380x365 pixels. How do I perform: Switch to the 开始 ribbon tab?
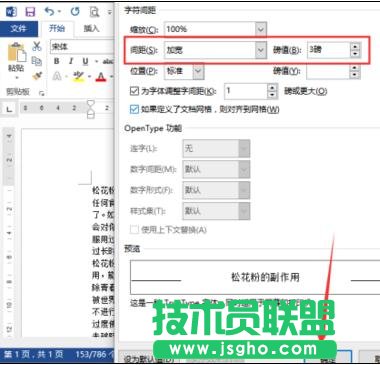pos(57,29)
